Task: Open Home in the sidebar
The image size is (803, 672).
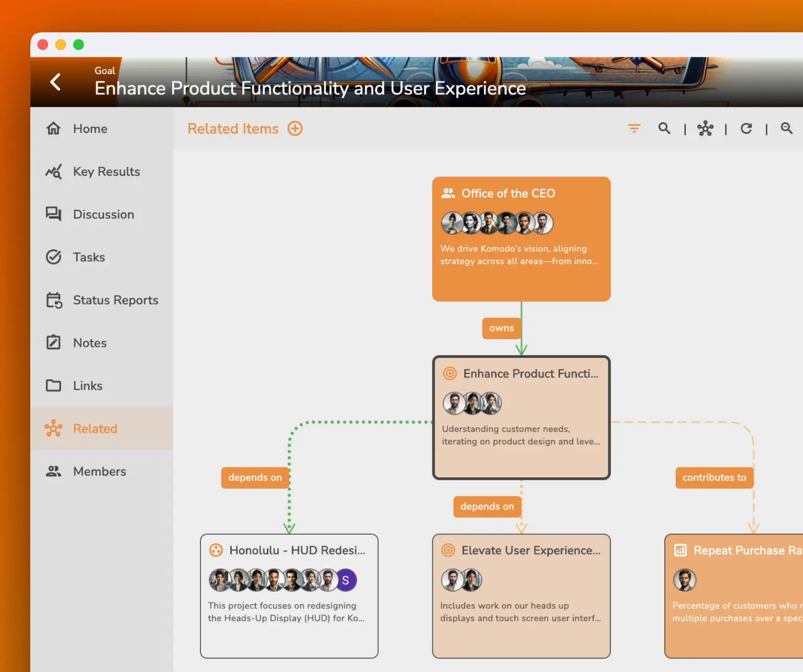Action: tap(90, 129)
